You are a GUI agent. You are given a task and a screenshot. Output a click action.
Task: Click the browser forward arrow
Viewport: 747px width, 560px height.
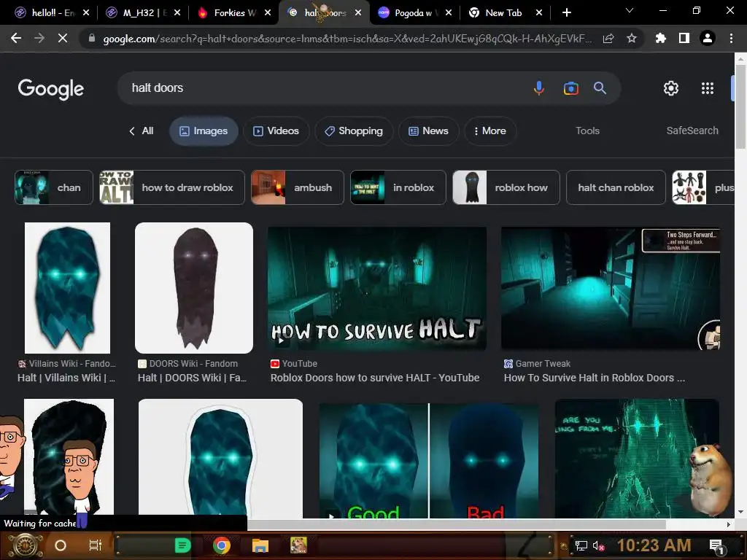click(39, 38)
